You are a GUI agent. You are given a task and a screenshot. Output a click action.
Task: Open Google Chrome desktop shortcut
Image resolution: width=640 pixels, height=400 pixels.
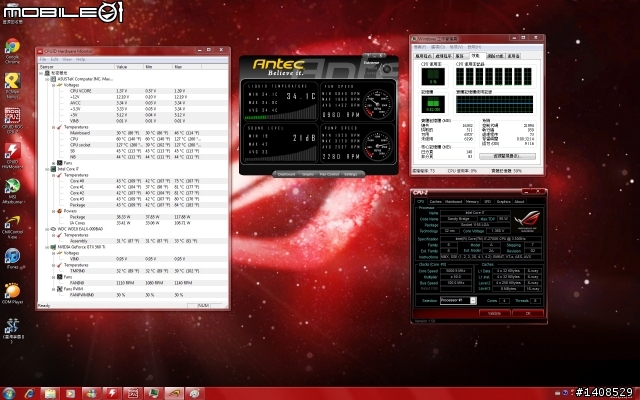12,51
